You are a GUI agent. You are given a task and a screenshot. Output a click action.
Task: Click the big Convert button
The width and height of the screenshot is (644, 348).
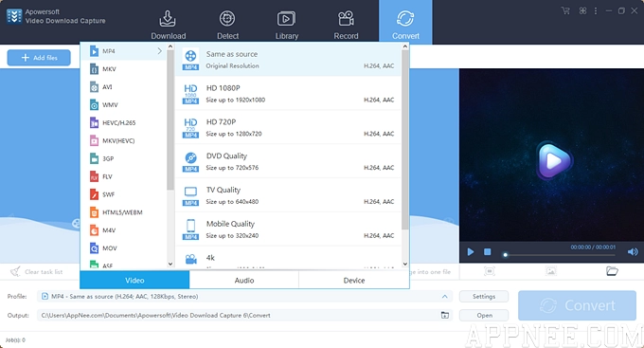(x=577, y=305)
